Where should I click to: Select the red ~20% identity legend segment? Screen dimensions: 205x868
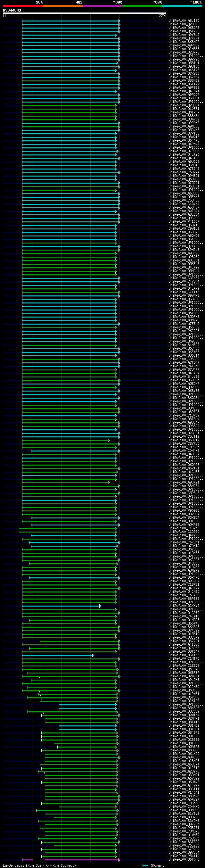[x=23, y=6]
